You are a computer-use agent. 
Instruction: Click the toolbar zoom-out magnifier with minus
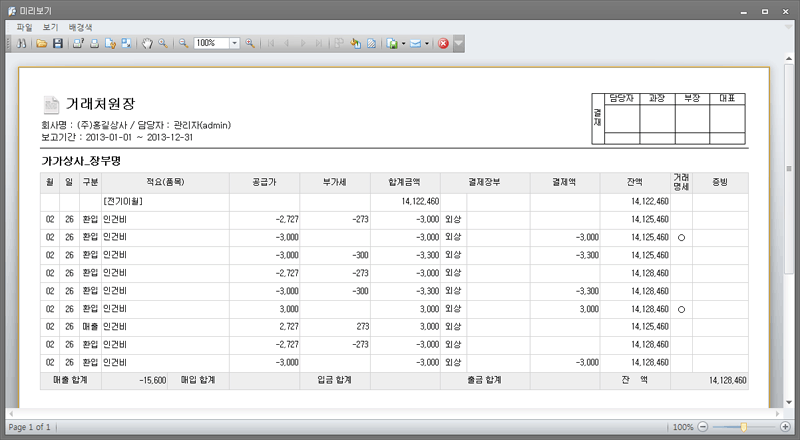click(184, 44)
